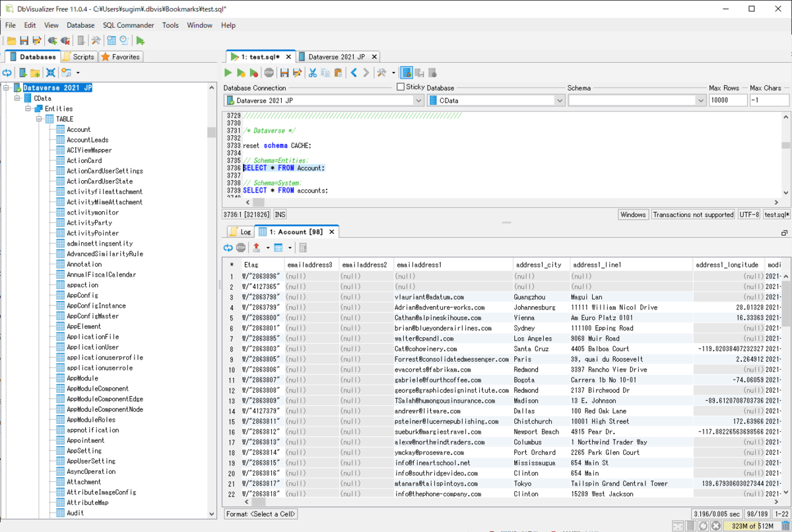This screenshot has width=792, height=532.
Task: Open the Schema dropdown selector
Action: 701,100
